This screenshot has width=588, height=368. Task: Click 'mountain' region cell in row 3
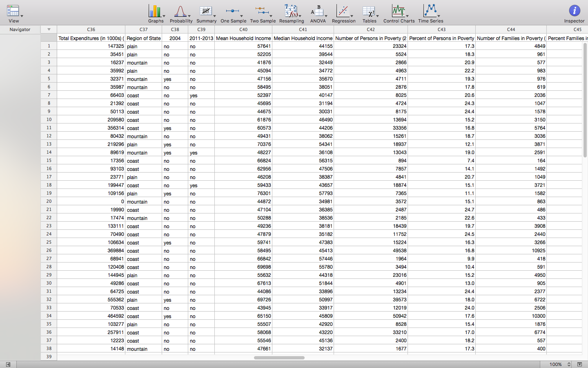[144, 63]
